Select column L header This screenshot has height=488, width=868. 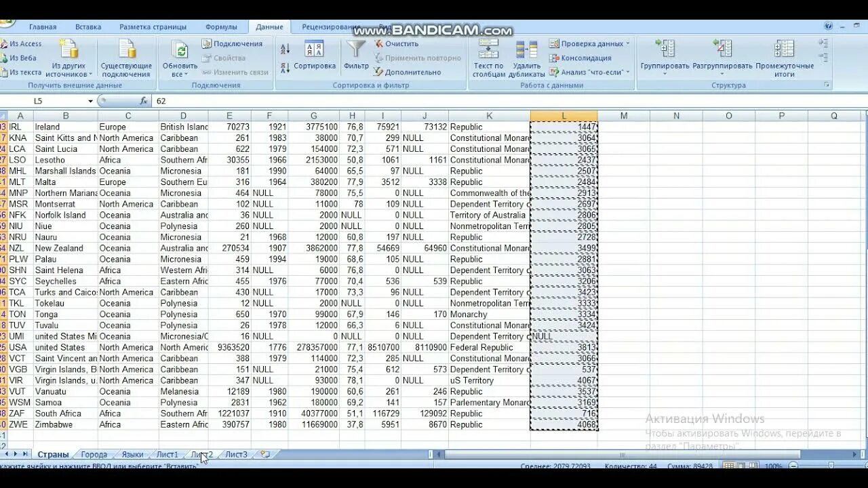(x=564, y=116)
